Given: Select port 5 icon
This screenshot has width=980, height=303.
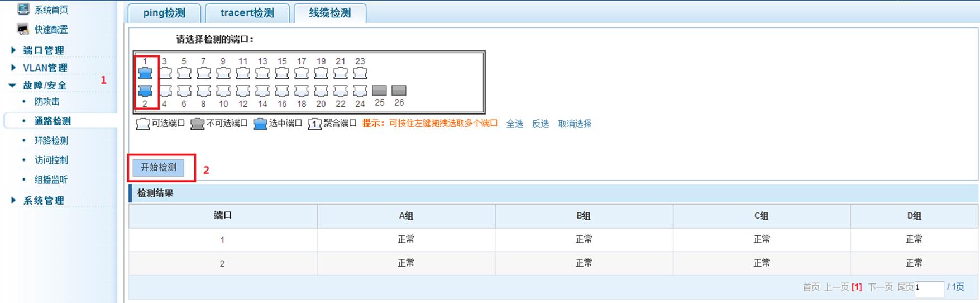Looking at the screenshot, I should pos(184,73).
